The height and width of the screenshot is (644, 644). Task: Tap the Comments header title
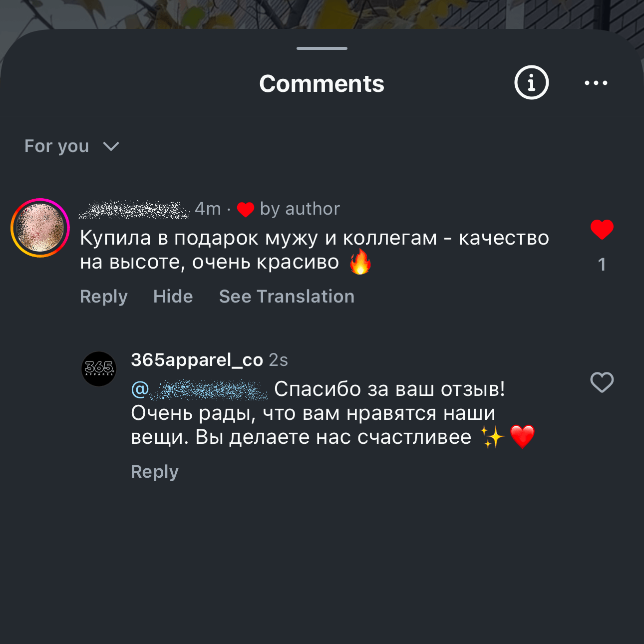322,84
